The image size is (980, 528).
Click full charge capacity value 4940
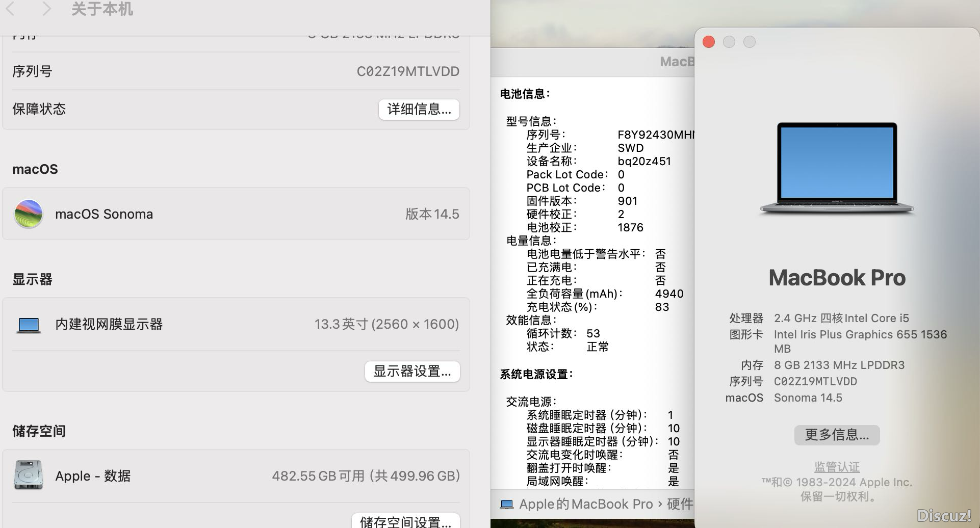(x=669, y=294)
